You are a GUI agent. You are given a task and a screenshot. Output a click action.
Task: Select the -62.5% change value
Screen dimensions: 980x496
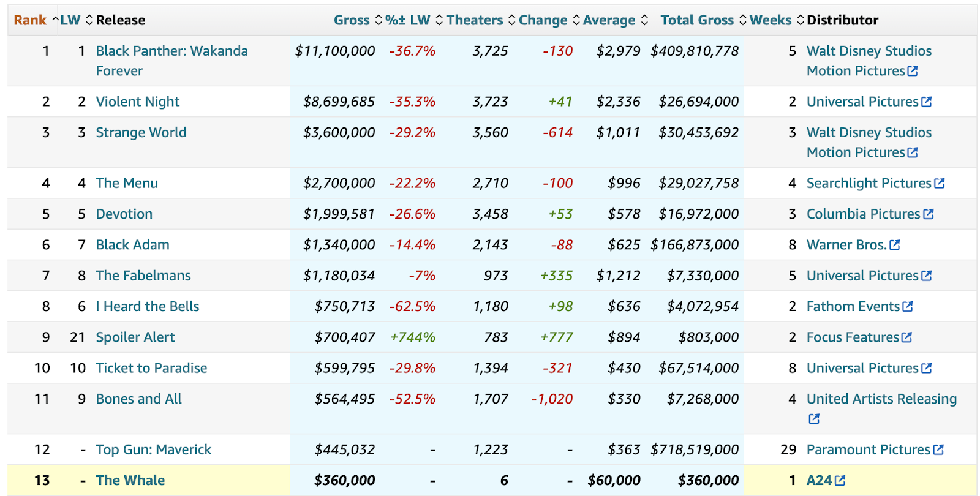click(412, 306)
